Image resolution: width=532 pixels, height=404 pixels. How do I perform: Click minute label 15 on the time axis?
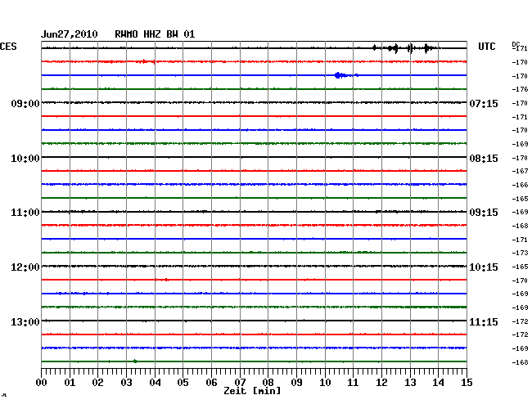click(467, 383)
